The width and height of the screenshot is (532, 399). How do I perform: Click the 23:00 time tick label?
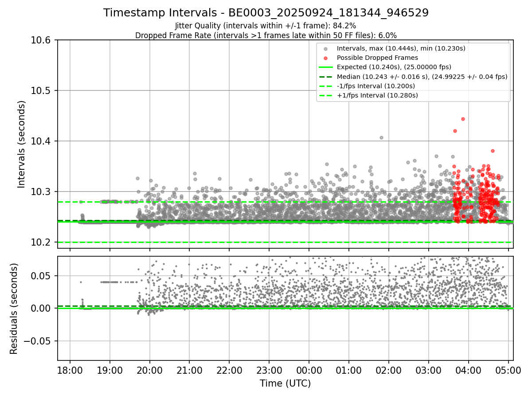[269, 370]
